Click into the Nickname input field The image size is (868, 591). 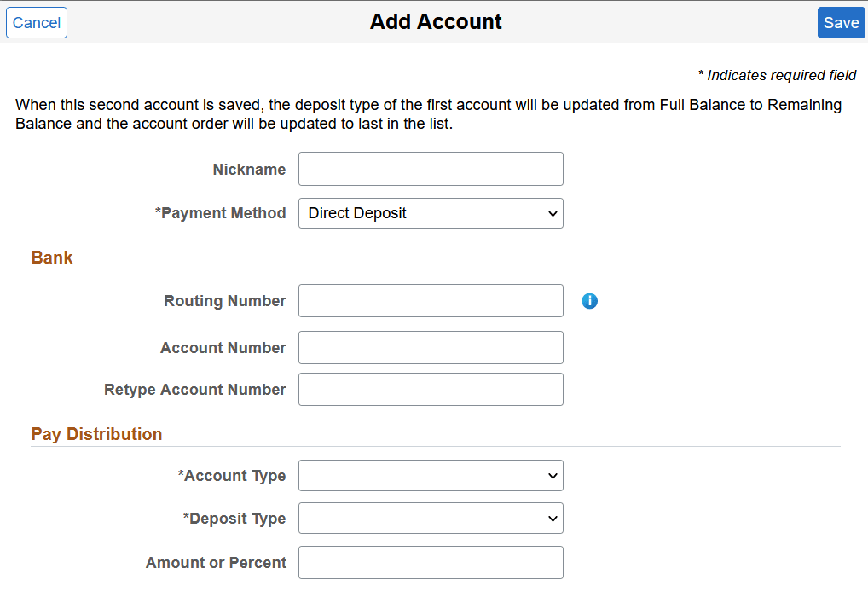point(430,168)
